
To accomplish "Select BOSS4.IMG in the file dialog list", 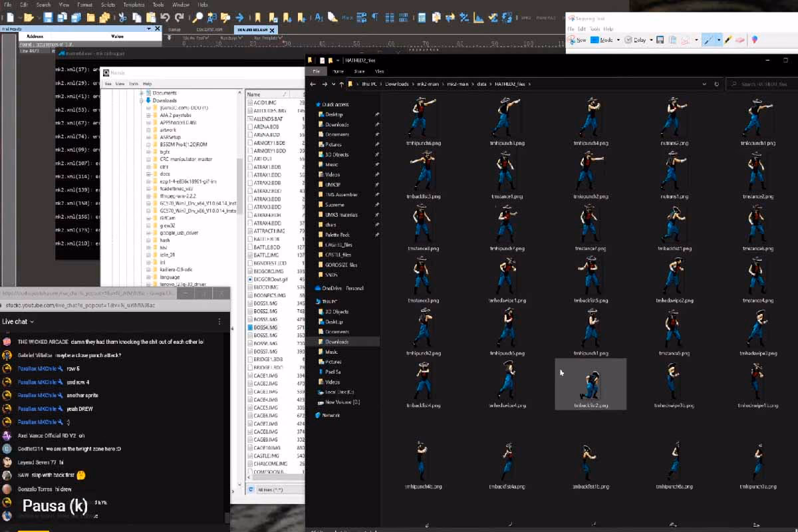I will click(x=265, y=328).
